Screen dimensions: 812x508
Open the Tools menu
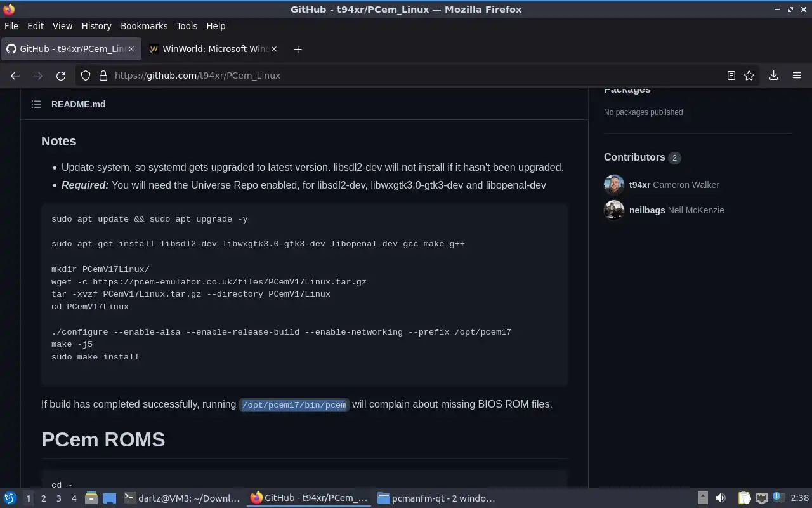[x=187, y=26]
